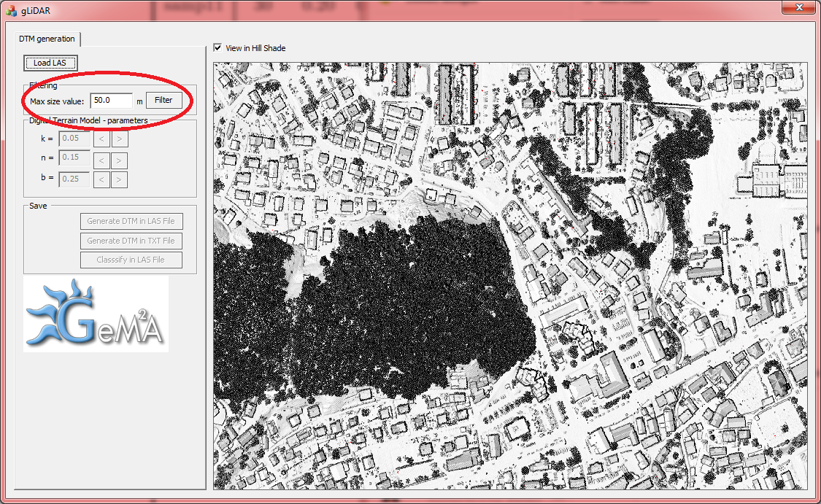The width and height of the screenshot is (821, 504).
Task: Click the 'Digital Terrain Model - parameters' group title
Action: [88, 120]
